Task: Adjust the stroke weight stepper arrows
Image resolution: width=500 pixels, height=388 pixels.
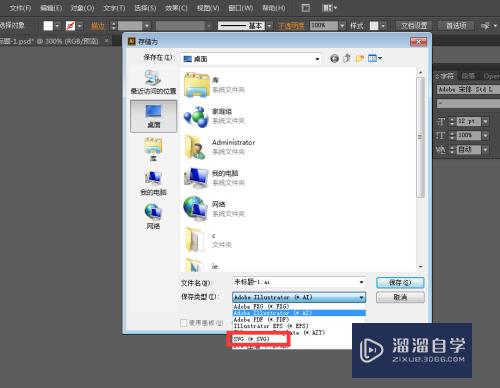Action: (113, 26)
